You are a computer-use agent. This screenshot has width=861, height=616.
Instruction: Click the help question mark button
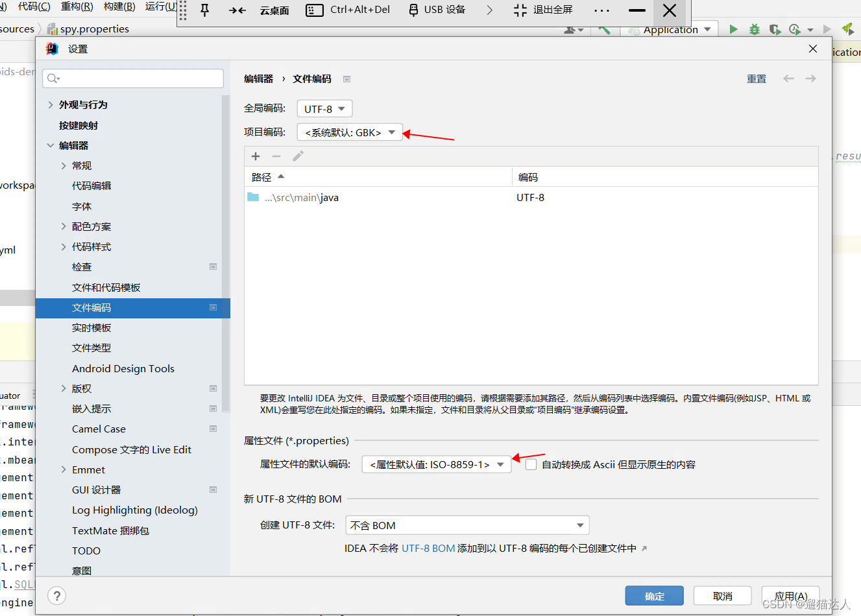click(57, 596)
